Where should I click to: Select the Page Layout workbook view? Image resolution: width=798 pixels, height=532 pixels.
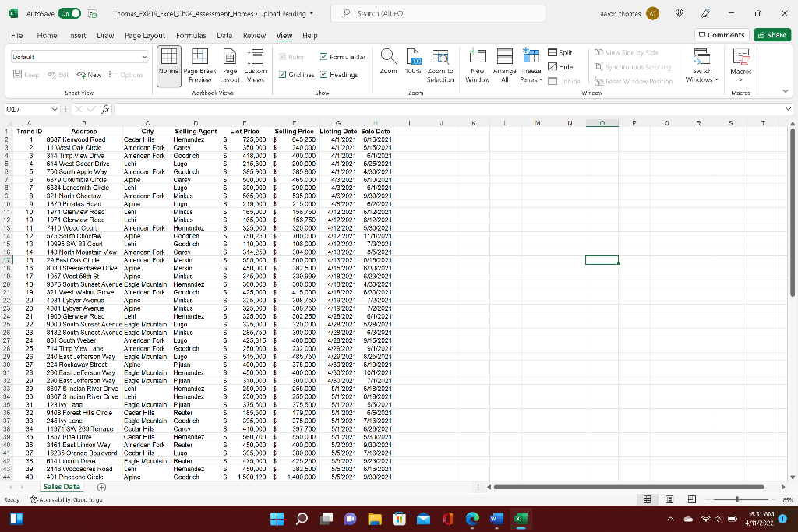(x=229, y=65)
